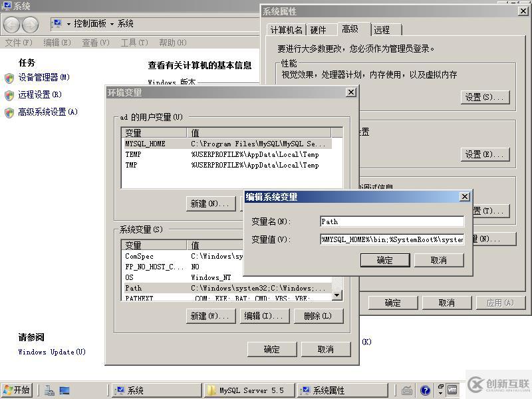Open 远程设置(R) task link
This screenshot has width=532, height=399.
pyautogui.click(x=40, y=94)
